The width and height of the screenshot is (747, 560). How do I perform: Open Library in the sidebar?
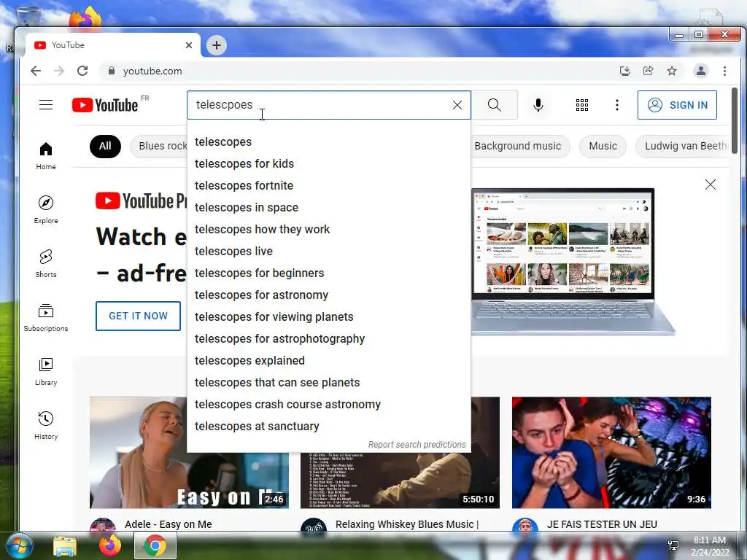[46, 372]
